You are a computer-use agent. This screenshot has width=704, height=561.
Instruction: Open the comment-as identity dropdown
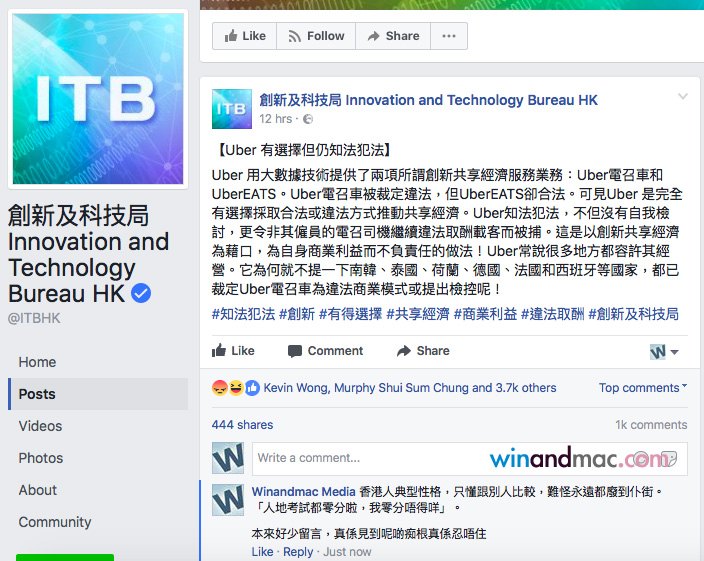click(x=664, y=352)
